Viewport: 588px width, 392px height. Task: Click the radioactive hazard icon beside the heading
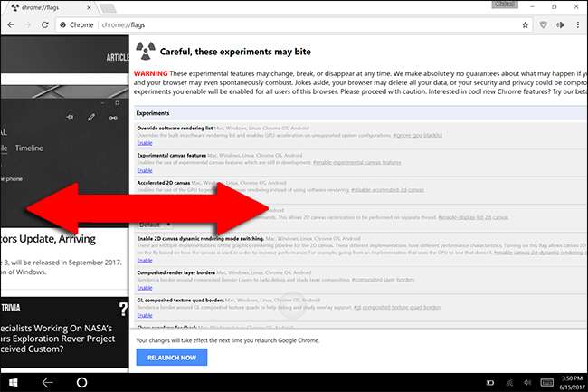click(x=146, y=51)
